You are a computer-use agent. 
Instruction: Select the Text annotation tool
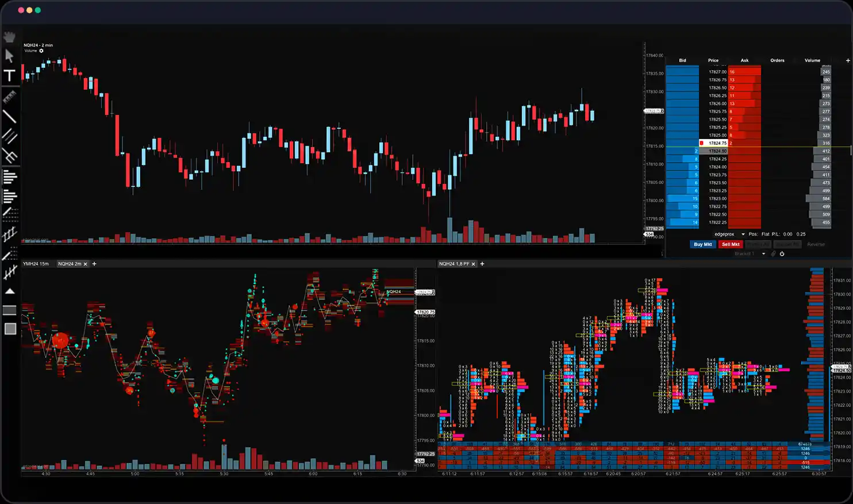tap(10, 76)
